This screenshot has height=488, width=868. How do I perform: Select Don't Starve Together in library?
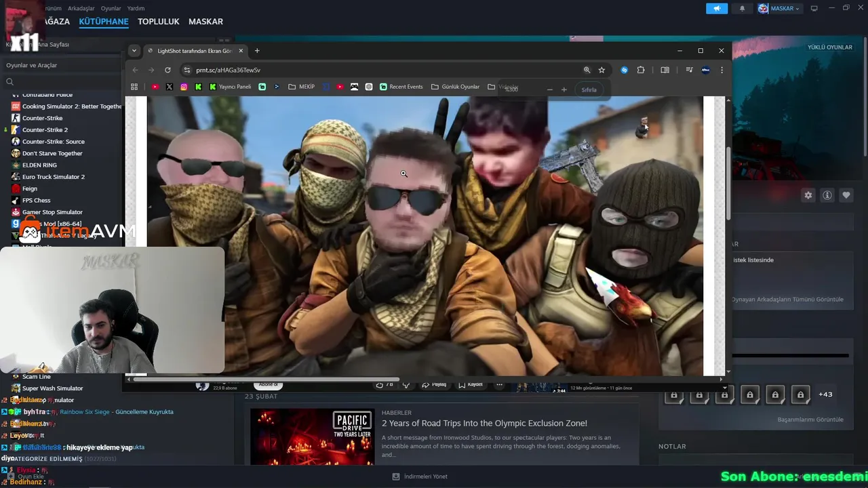pos(52,154)
